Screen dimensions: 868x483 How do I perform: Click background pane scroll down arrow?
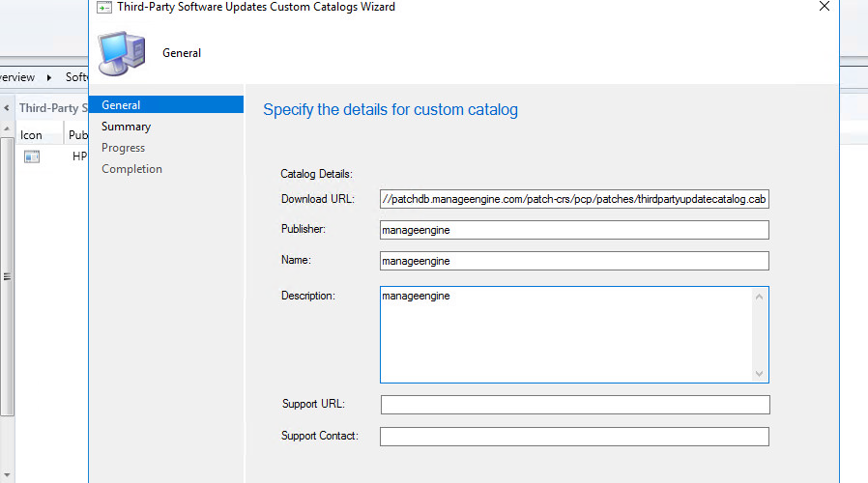pos(7,474)
